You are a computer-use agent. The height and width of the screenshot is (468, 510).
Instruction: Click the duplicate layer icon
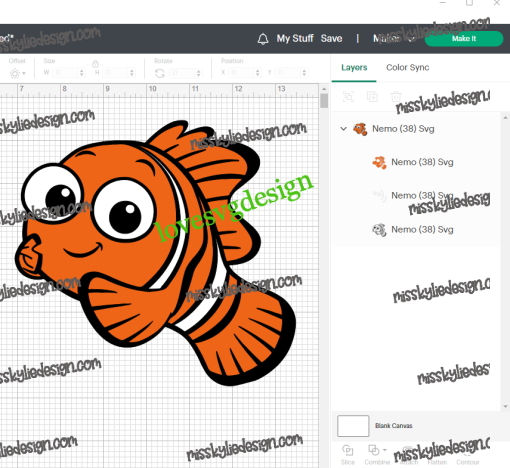[372, 97]
